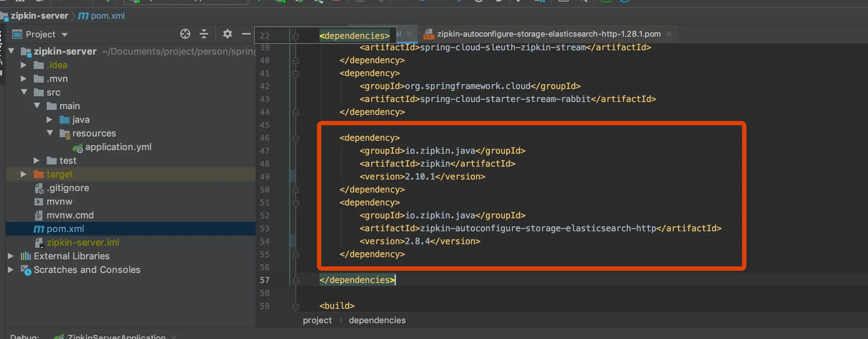Switch to zipkin-autoconfigure-storage-elasticsearch-http-1.28.1.pom tab
The image size is (868, 339).
point(549,34)
